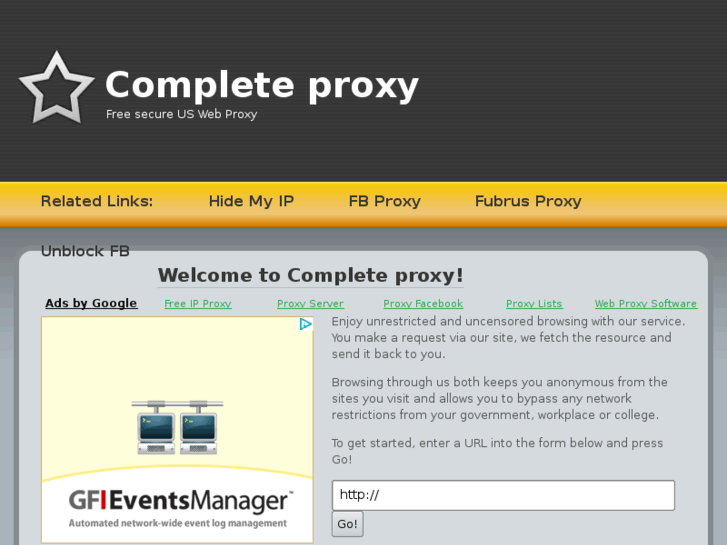Click the Browsing through us paragraph
The width and height of the screenshot is (727, 545).
500,398
